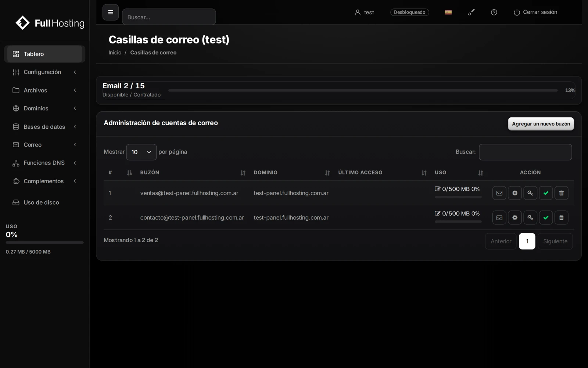Expand the Bases de datos chevron
588x368 pixels.
pyautogui.click(x=75, y=127)
